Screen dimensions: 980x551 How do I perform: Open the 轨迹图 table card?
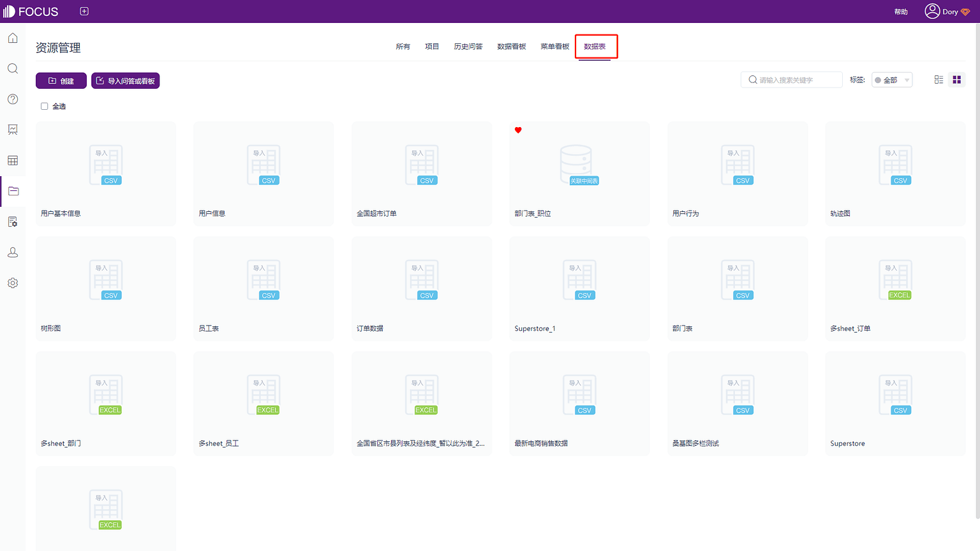(x=895, y=174)
